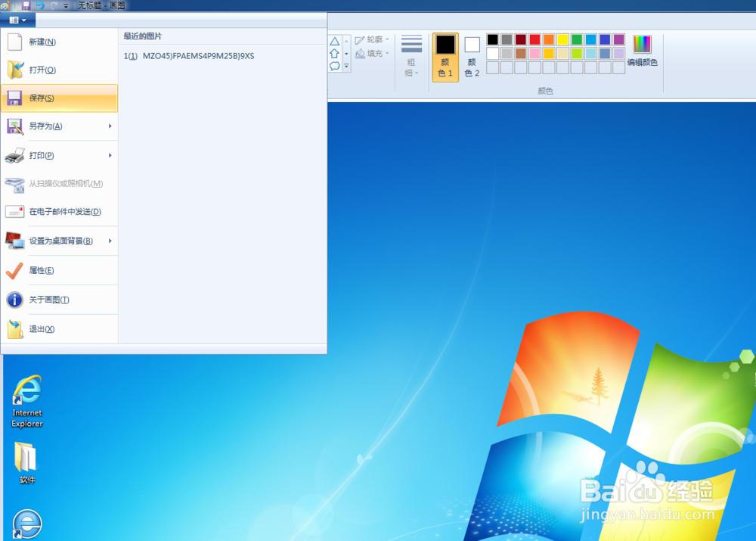Click the Paint palette icon in title bar
The height and width of the screenshot is (541, 756).
coord(5,6)
